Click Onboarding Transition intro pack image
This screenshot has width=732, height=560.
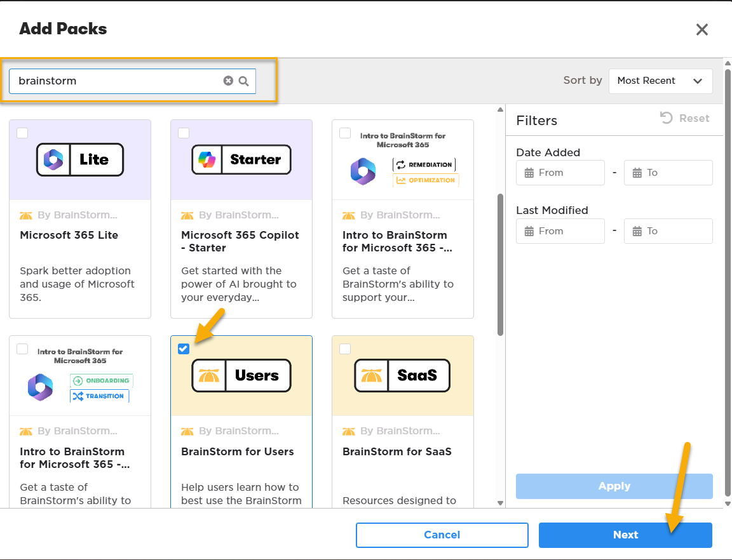click(x=80, y=376)
